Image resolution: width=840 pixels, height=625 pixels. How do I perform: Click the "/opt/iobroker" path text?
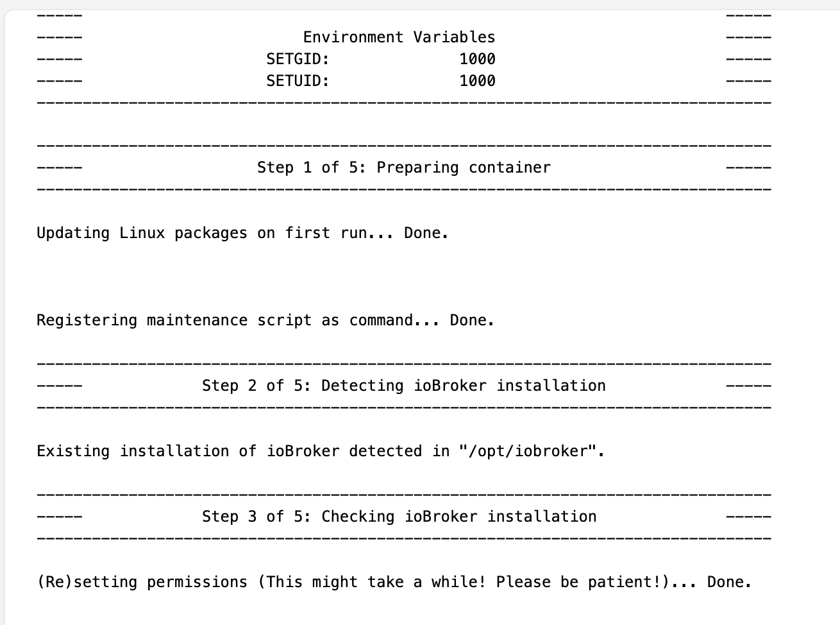(532, 451)
